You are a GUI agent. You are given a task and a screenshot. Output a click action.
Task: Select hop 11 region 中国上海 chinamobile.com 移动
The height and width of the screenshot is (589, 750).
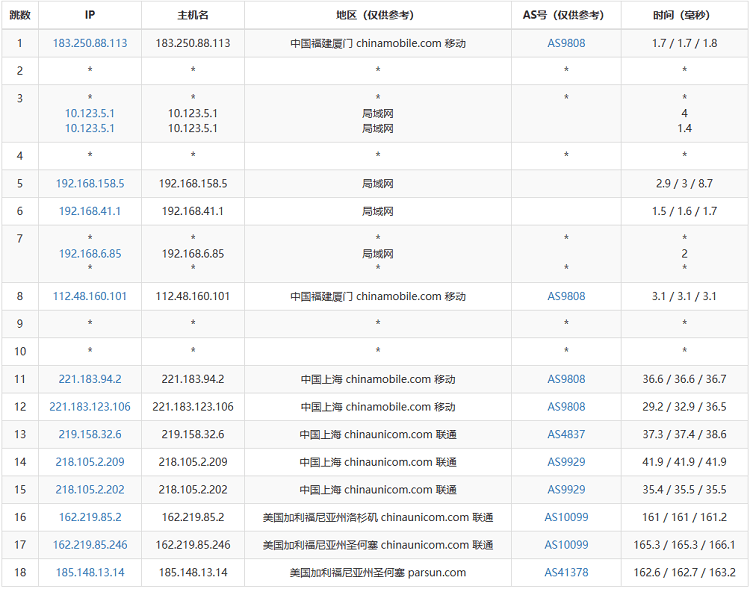[378, 379]
